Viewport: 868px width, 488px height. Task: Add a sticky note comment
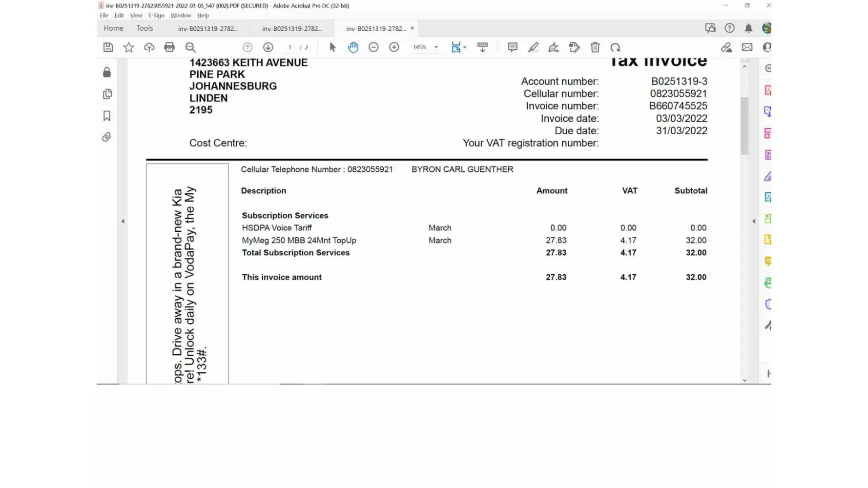(512, 47)
